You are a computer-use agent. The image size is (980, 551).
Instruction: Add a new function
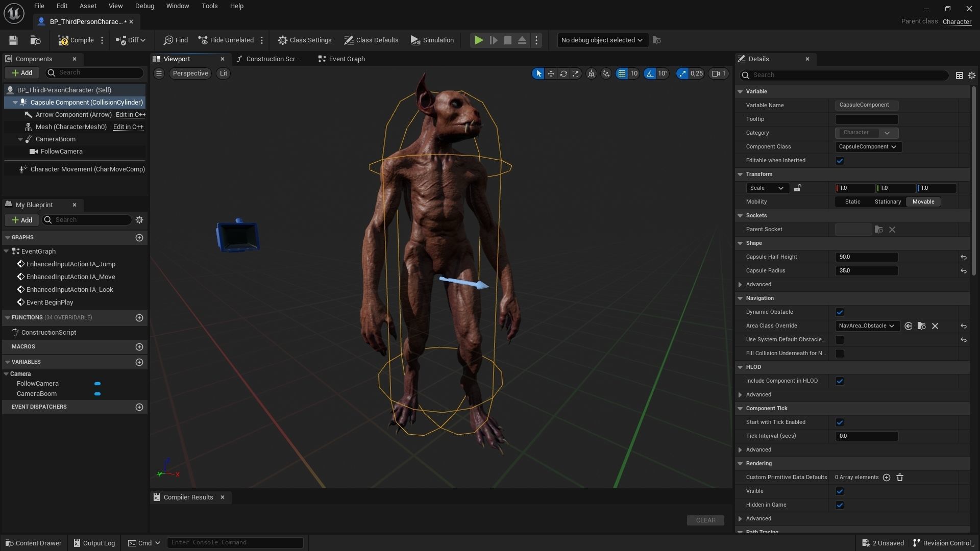(139, 318)
